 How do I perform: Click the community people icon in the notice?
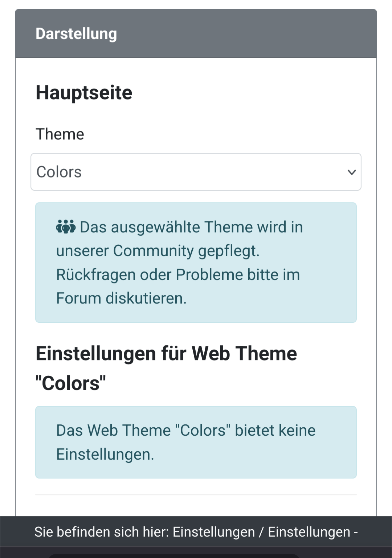pos(65,226)
